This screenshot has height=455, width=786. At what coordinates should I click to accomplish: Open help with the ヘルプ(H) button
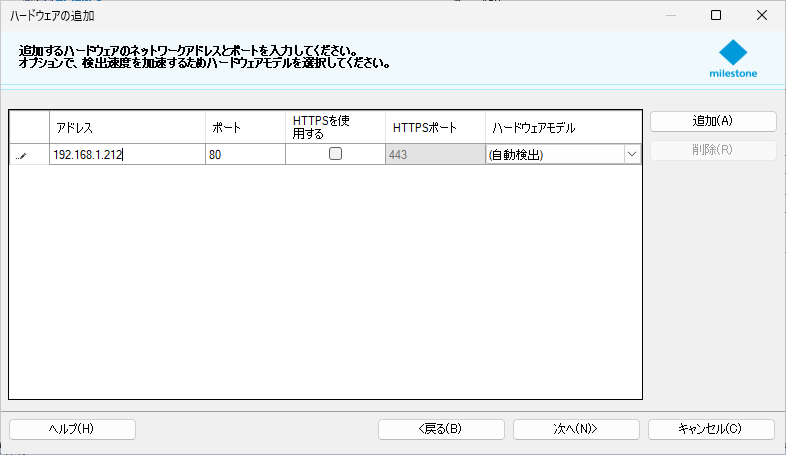[x=72, y=429]
